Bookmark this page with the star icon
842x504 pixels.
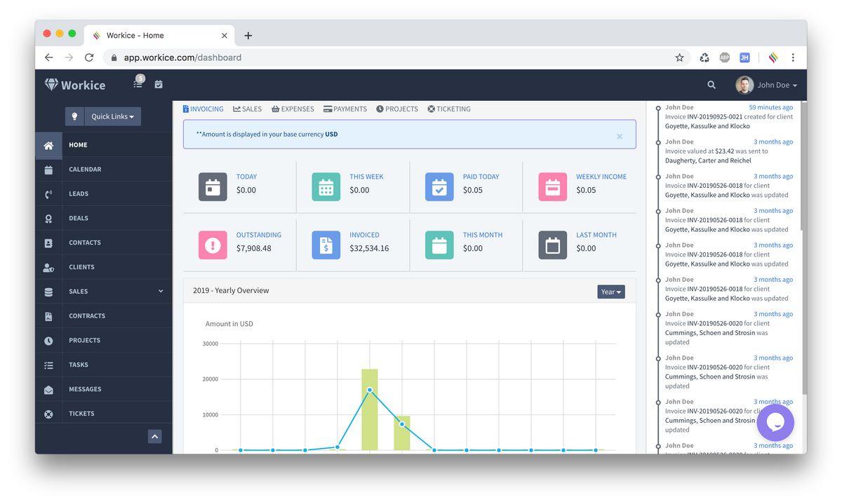click(x=679, y=57)
